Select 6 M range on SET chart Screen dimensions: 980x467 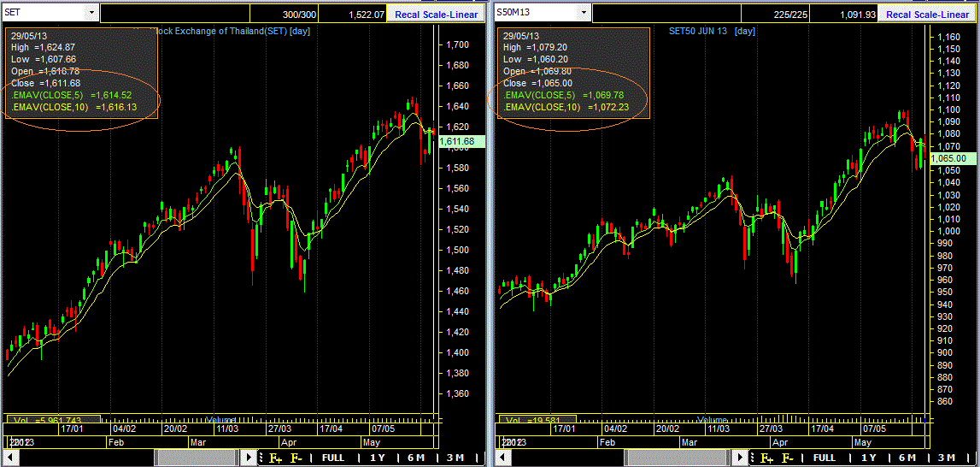(415, 458)
